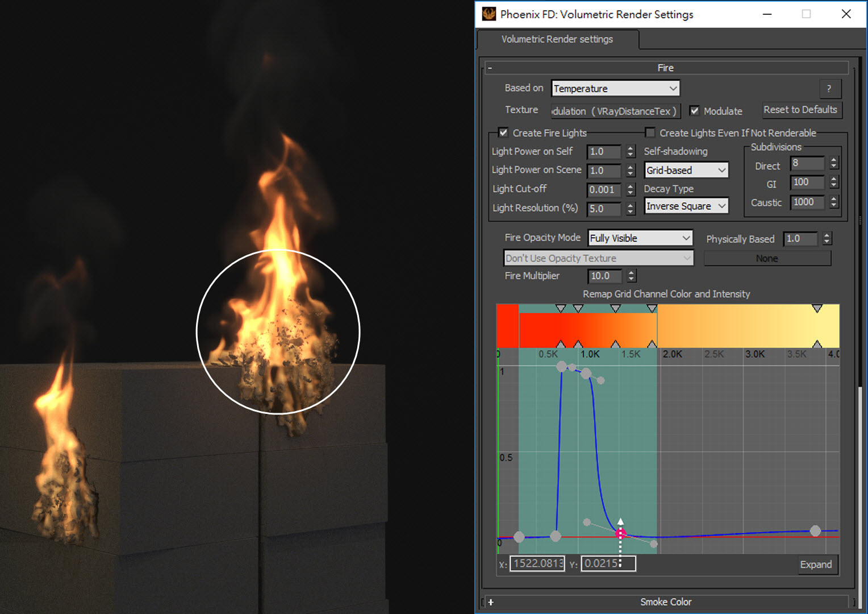Screen dimensions: 868x614
Task: Click the Phoenix FD logo in the title bar
Action: pyautogui.click(x=487, y=14)
